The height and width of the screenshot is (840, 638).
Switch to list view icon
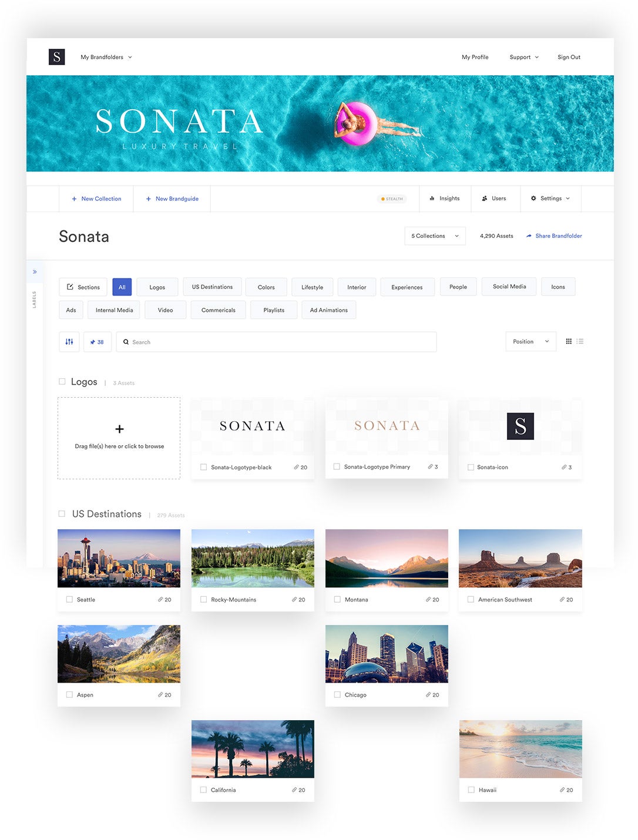(580, 341)
